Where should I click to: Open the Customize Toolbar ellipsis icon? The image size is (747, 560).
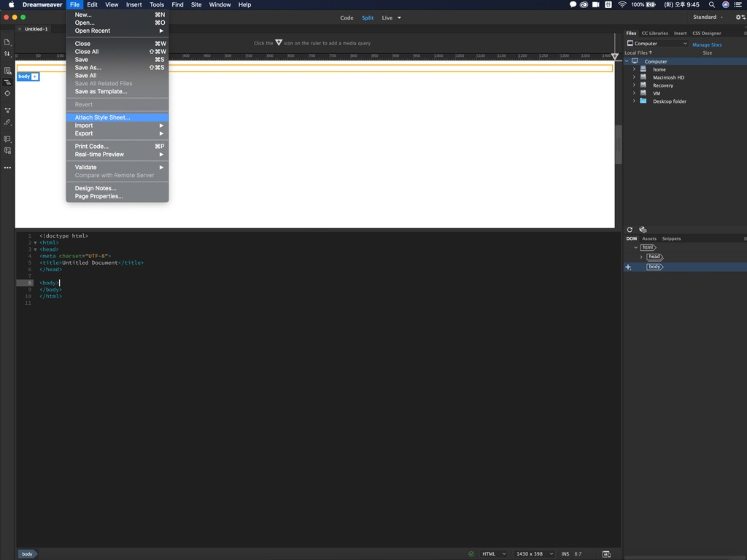click(x=7, y=168)
